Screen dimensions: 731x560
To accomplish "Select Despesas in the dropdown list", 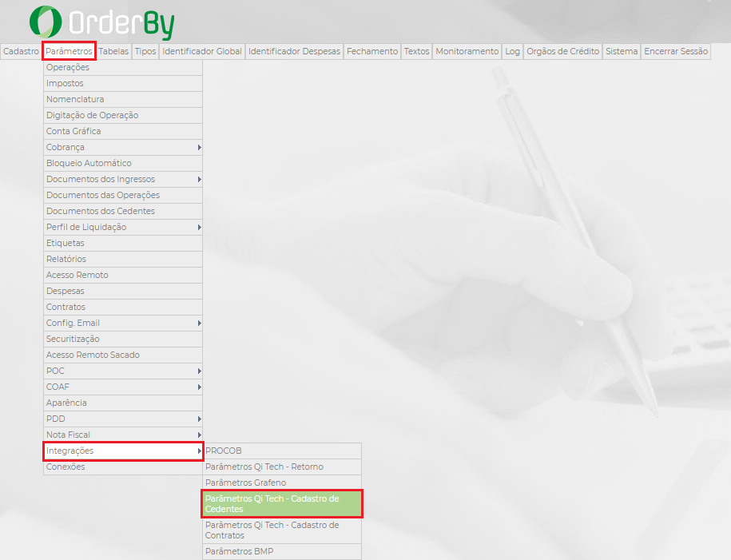I will [x=122, y=291].
